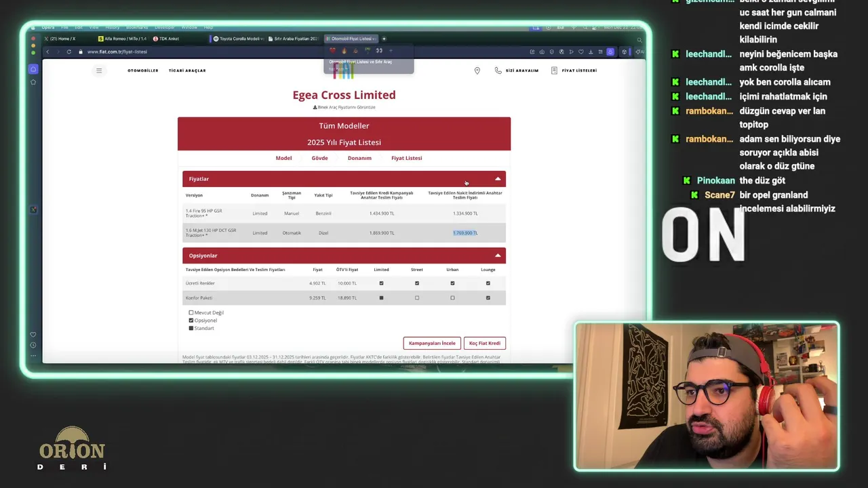
Task: Toggle Ücretli Renkler checkbox under Street
Action: pos(417,283)
